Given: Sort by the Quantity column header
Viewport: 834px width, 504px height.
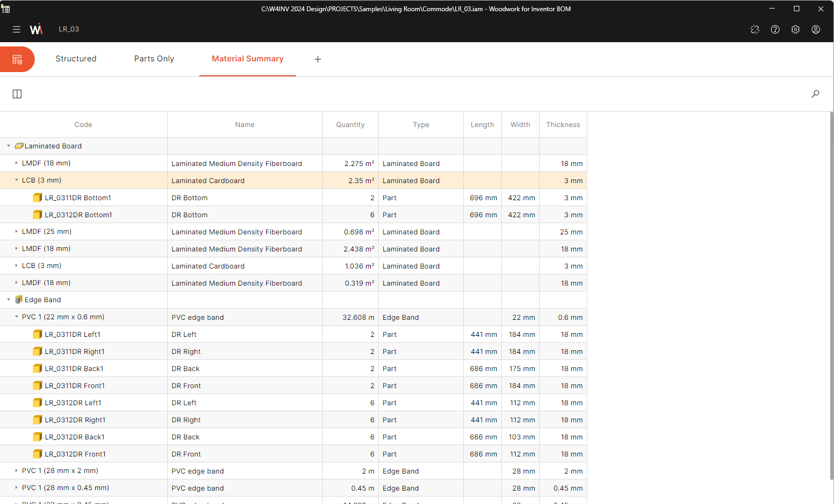Looking at the screenshot, I should 350,124.
